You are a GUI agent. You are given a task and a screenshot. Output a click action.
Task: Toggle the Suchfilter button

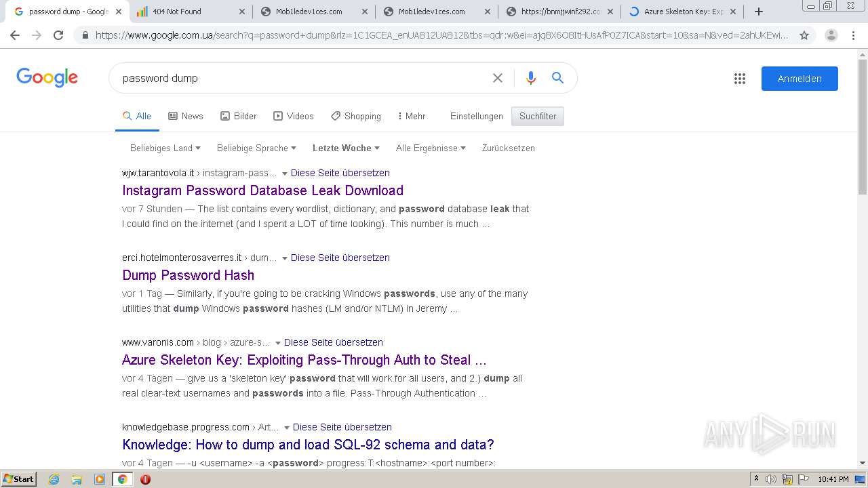click(538, 116)
